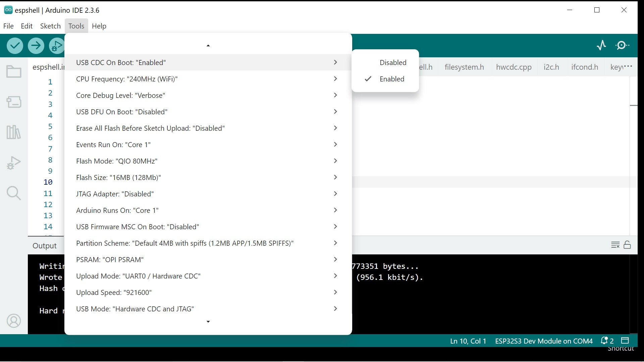
Task: Click the notifications bell in status bar
Action: click(x=604, y=341)
